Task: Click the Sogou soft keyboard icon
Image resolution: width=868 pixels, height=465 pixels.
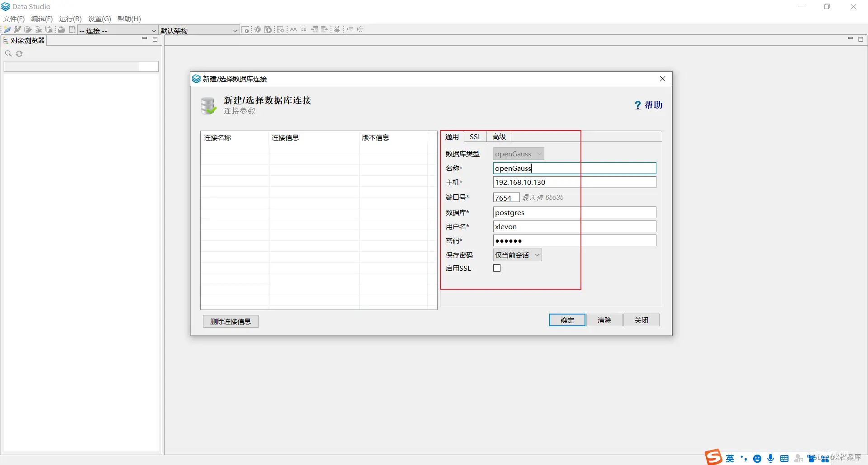Action: (784, 459)
